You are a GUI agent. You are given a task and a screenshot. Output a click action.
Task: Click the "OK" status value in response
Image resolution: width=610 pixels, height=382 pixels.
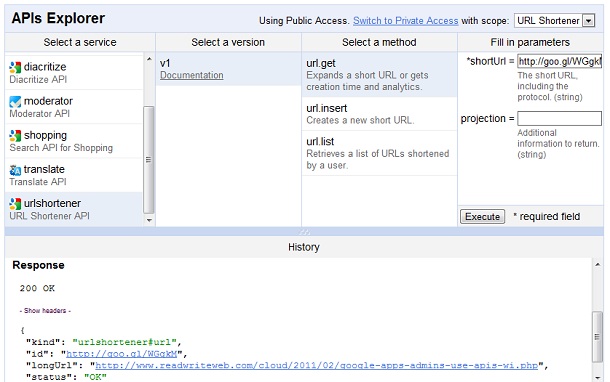pos(95,377)
